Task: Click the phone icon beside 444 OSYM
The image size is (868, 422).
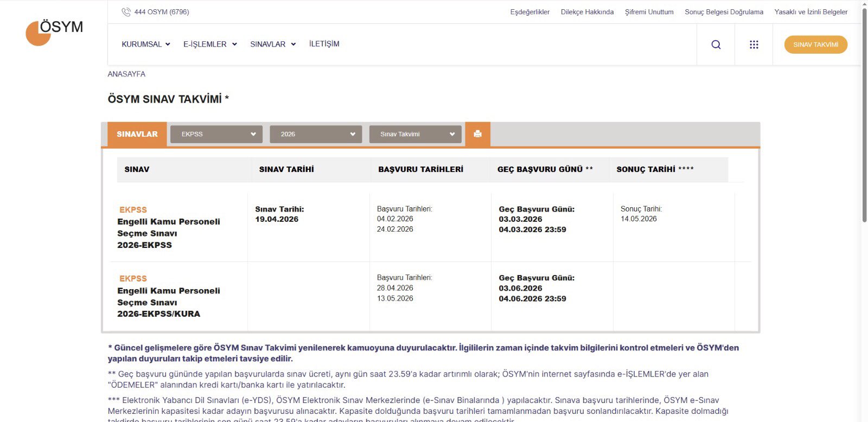Action: [126, 12]
